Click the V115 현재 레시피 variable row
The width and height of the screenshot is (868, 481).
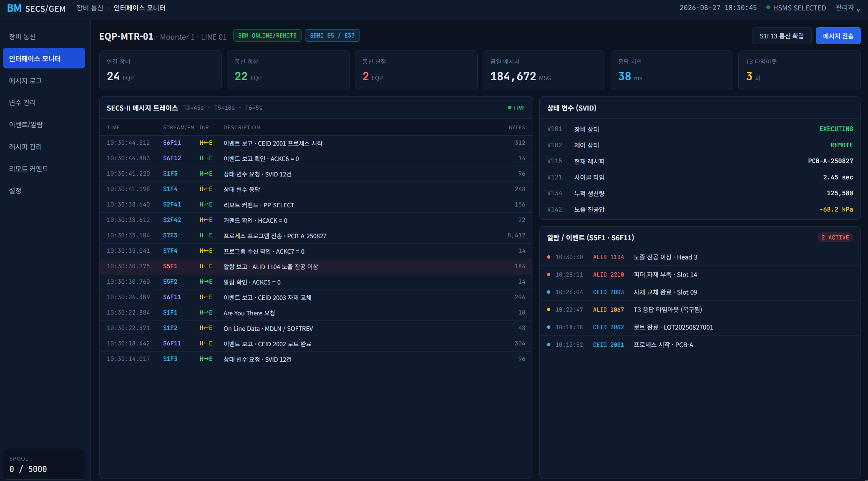click(x=700, y=161)
